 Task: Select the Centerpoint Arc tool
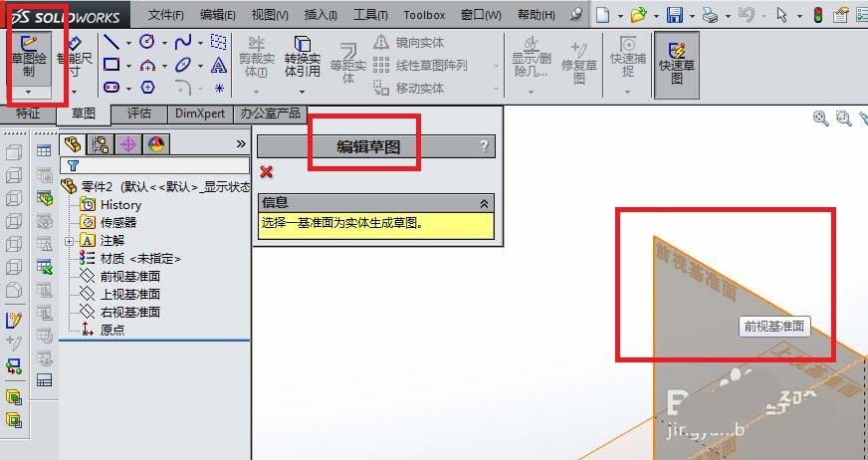pyautogui.click(x=147, y=66)
